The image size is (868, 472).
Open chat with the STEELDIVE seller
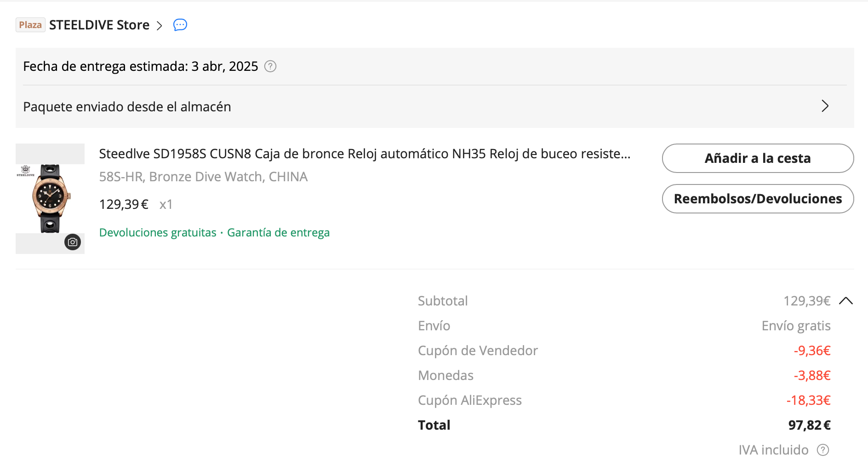click(x=180, y=25)
